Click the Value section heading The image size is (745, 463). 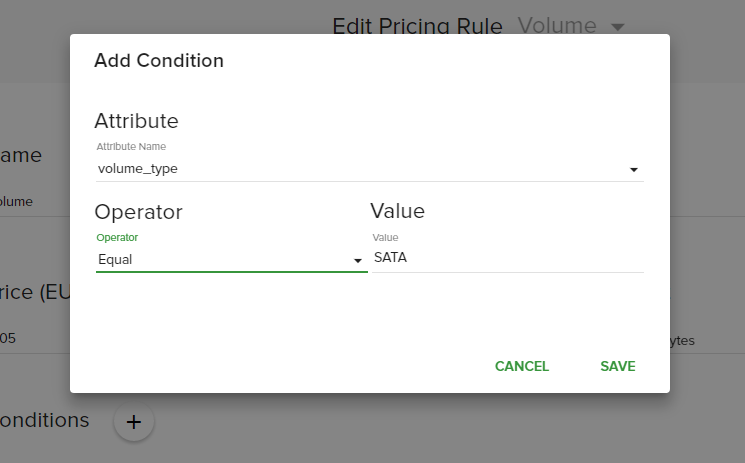pyautogui.click(x=397, y=211)
